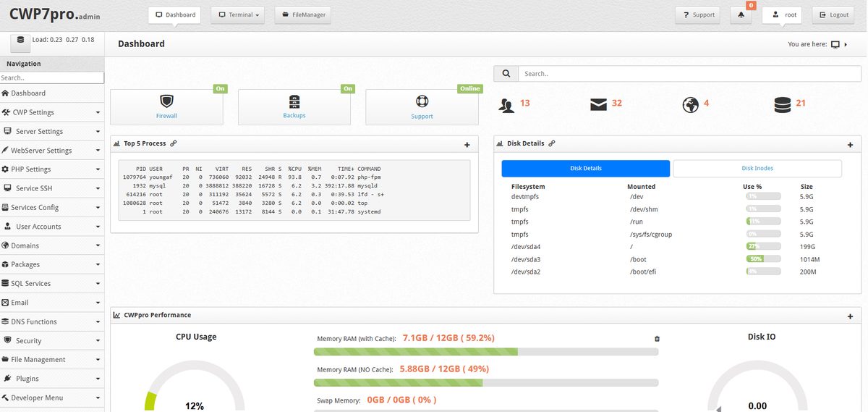Open Email navigation item
The height and width of the screenshot is (412, 868).
(x=52, y=303)
